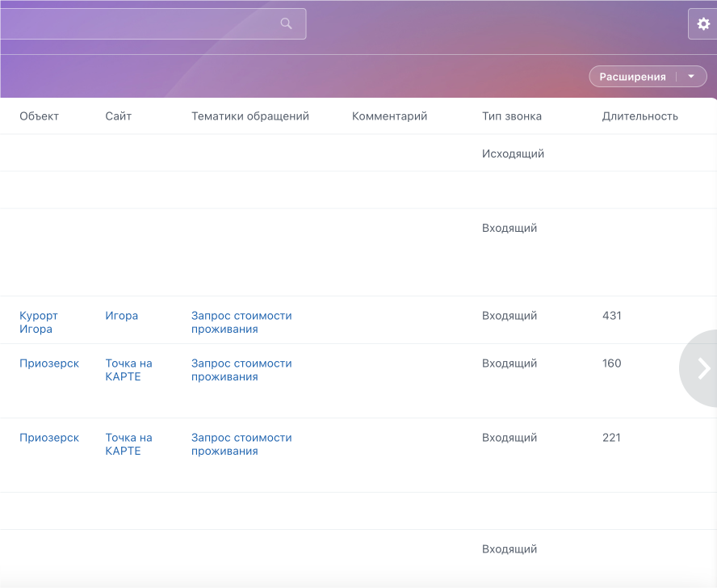
Task: Open Приозерск link in the 160 duration row
Action: (49, 363)
